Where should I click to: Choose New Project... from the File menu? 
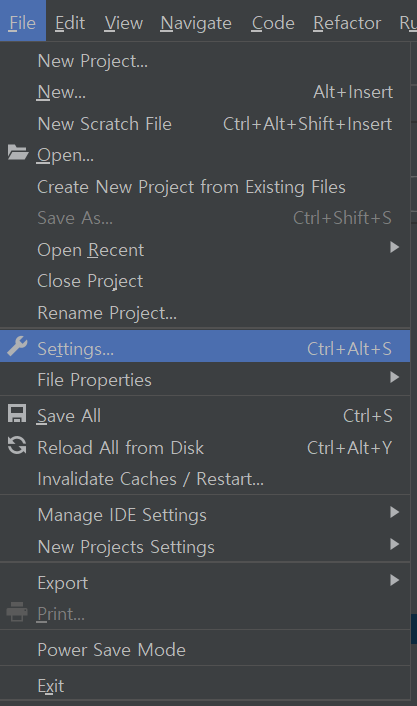[205, 61]
